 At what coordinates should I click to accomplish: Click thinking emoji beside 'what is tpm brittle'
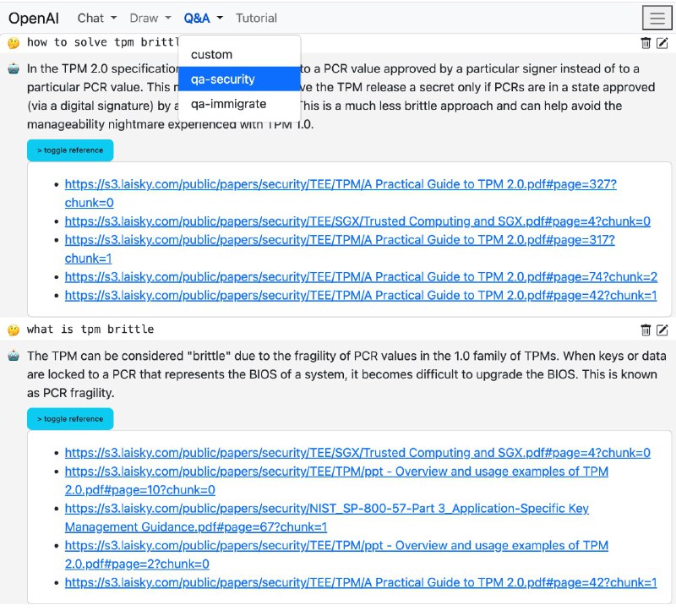(14, 330)
